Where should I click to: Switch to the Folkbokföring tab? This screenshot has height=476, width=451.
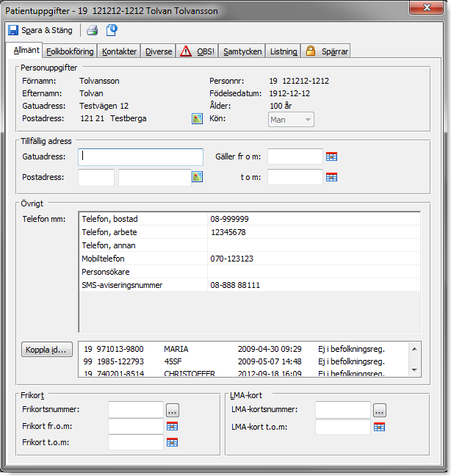coord(69,51)
